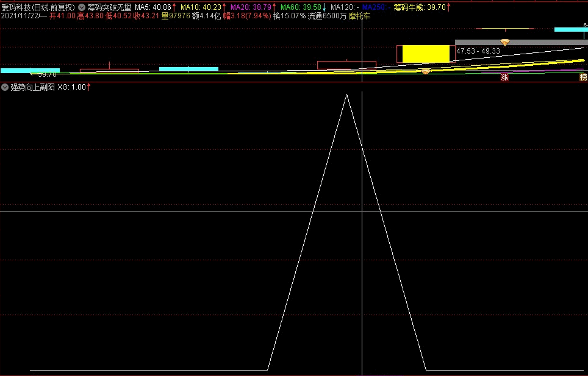Screen dimensions: 588x376
Task: Click the 47.53 - 49.33 price range label
Action: pyautogui.click(x=478, y=51)
